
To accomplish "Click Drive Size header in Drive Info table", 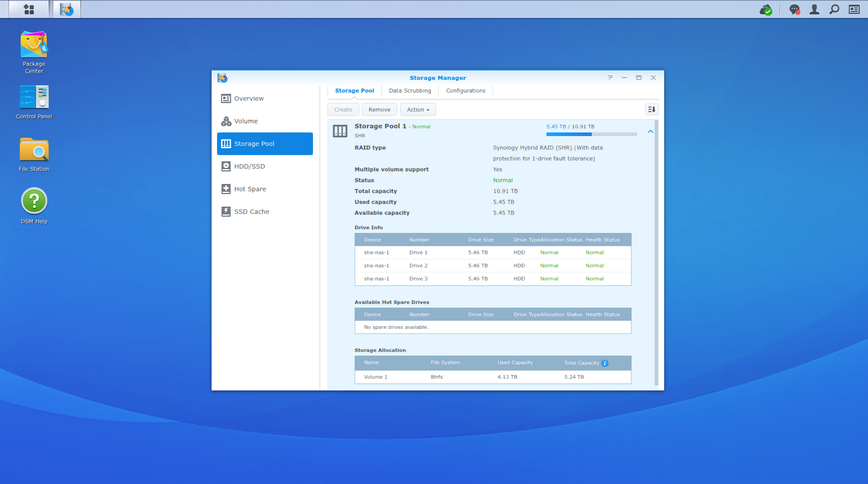I will click(x=481, y=240).
